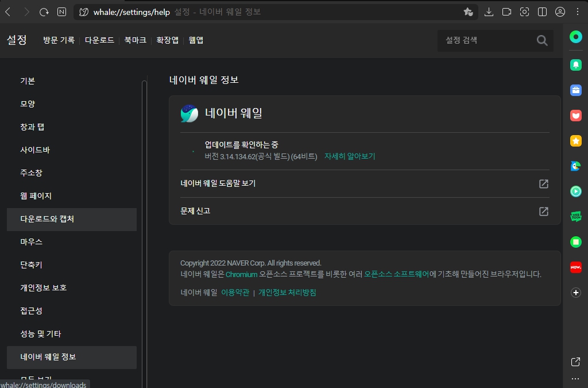The height and width of the screenshot is (388, 588).
Task: Click the settings sidebar vertical scrollbar
Action: coord(144,233)
